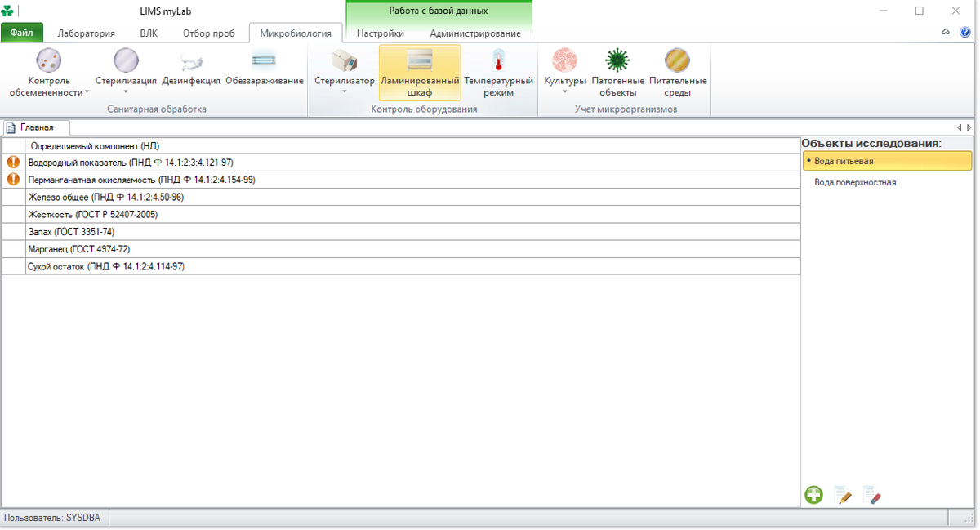Open the Питательные среды tool
Screen dimensions: 980x530
(x=678, y=72)
